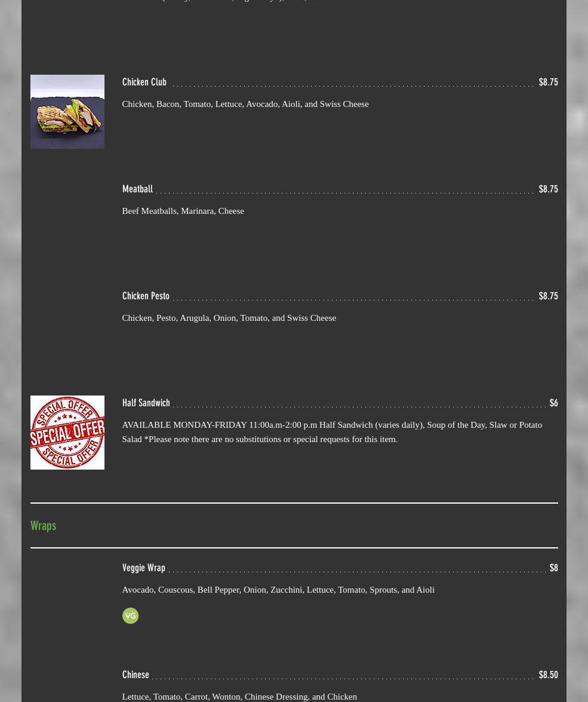Select the Chinese wrap item title
The height and width of the screenshot is (702, 588).
[136, 675]
